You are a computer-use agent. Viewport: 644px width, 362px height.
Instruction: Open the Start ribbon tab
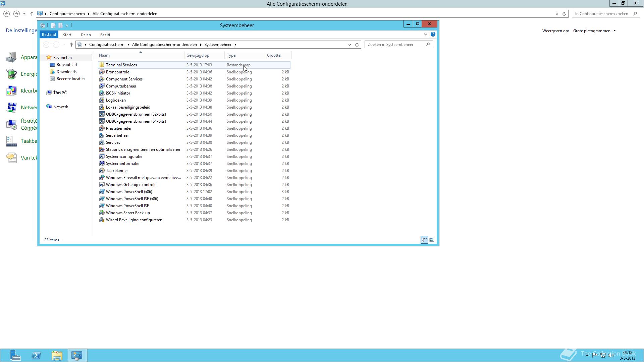pyautogui.click(x=67, y=35)
